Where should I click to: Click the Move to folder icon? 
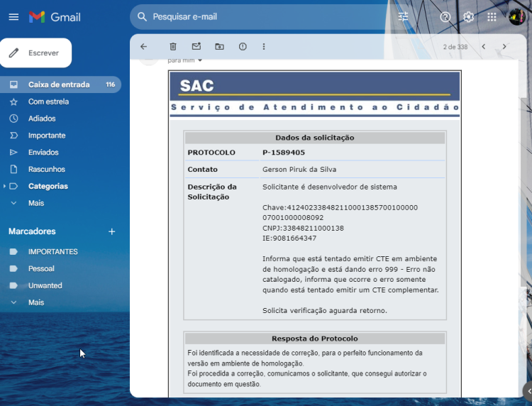click(219, 47)
